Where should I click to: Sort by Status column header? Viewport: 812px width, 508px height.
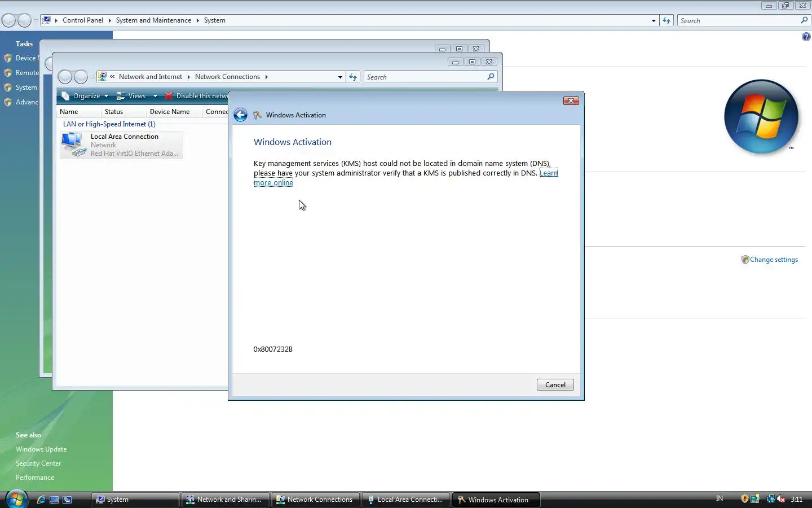[x=113, y=112]
